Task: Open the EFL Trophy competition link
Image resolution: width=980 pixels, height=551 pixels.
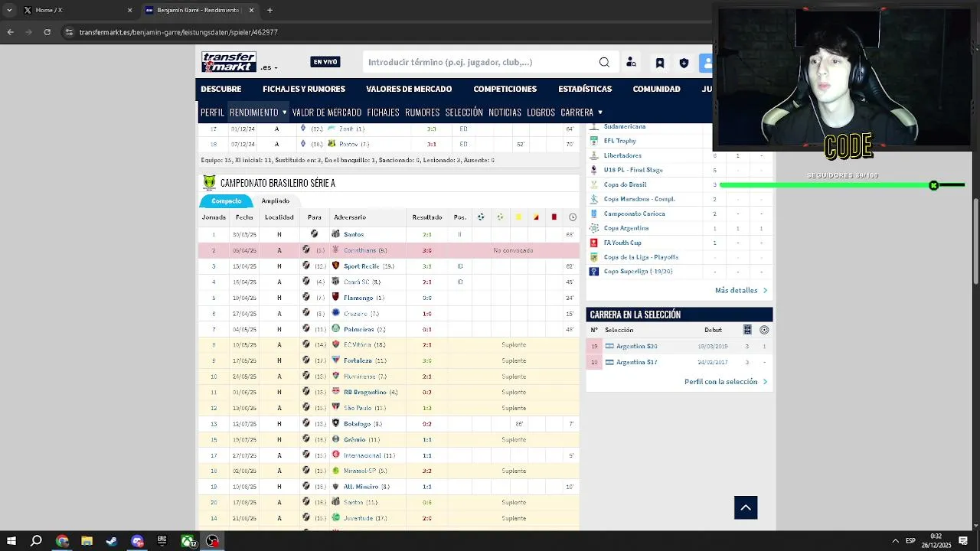Action: 619,141
